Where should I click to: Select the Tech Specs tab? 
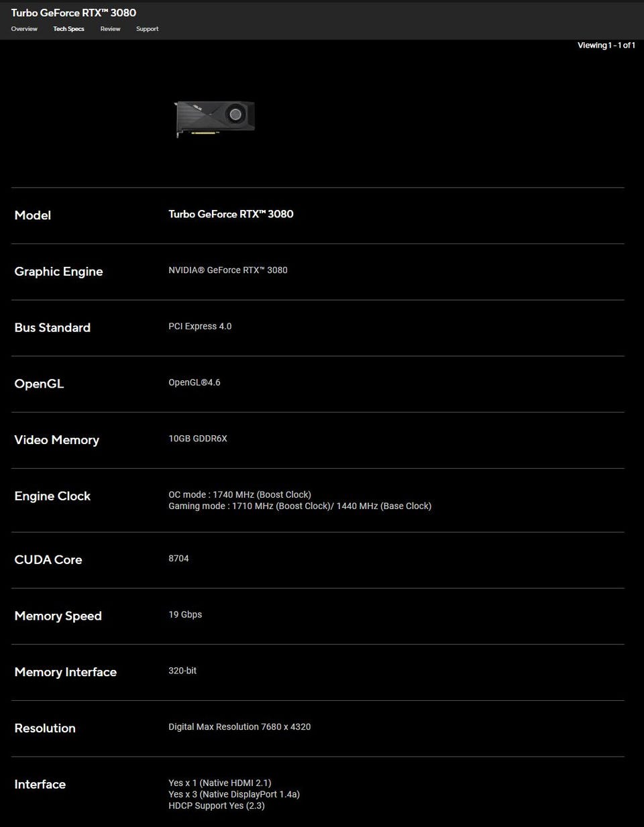tap(68, 29)
